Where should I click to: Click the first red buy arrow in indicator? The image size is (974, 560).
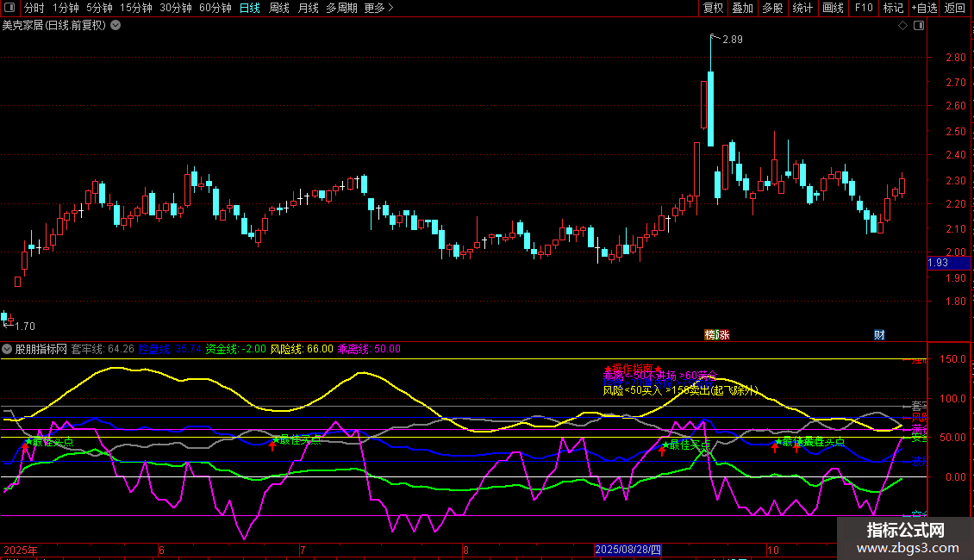pos(273,446)
